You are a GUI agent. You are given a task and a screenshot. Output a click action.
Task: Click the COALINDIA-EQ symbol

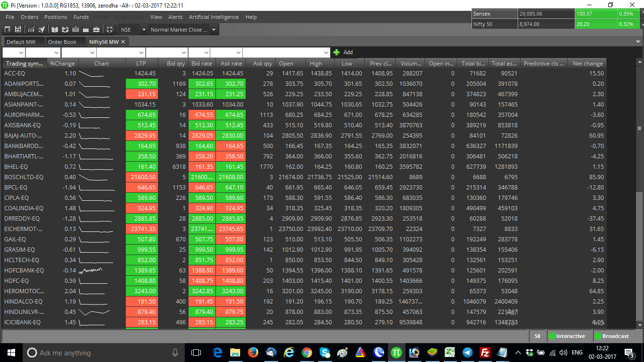pos(24,208)
